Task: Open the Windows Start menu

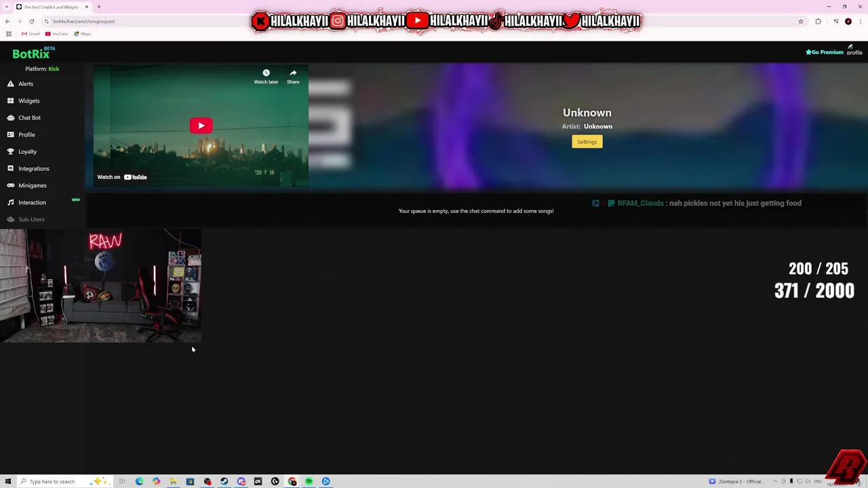Action: 8,481
